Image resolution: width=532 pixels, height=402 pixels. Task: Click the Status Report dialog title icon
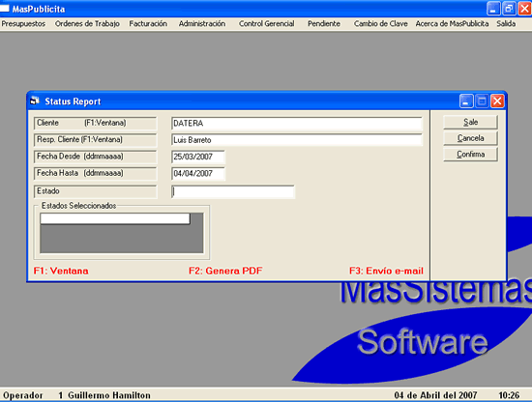[35, 100]
